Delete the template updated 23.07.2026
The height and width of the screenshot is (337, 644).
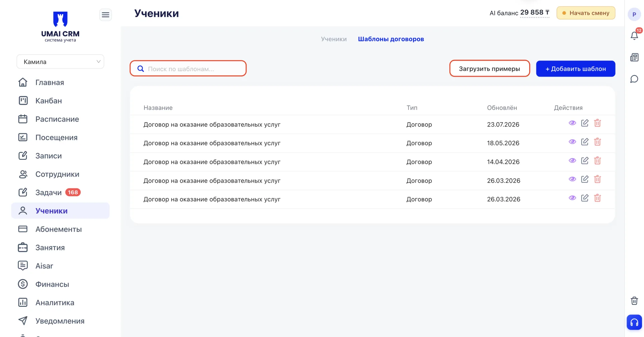click(x=597, y=123)
